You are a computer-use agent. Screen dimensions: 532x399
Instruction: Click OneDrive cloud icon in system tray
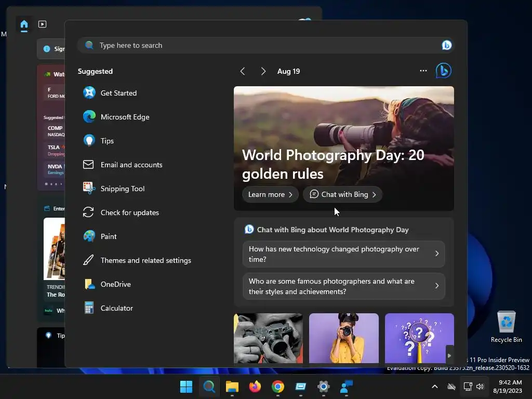click(451, 387)
